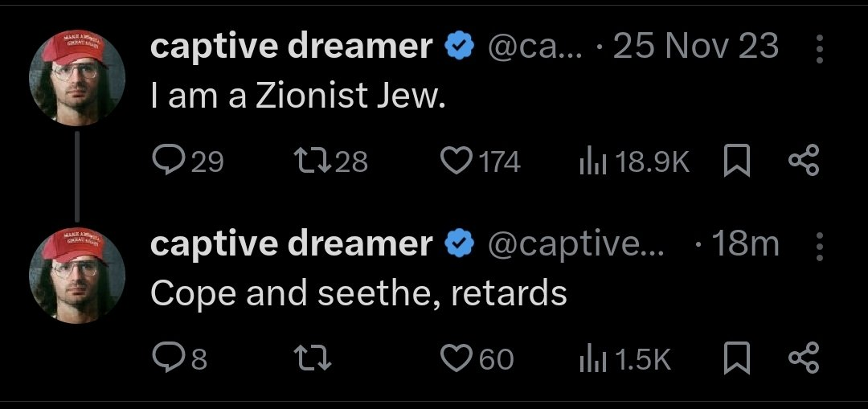Bookmark the 25 Nov 23 tweet
Image resolution: width=868 pixels, height=409 pixels.
tap(735, 163)
